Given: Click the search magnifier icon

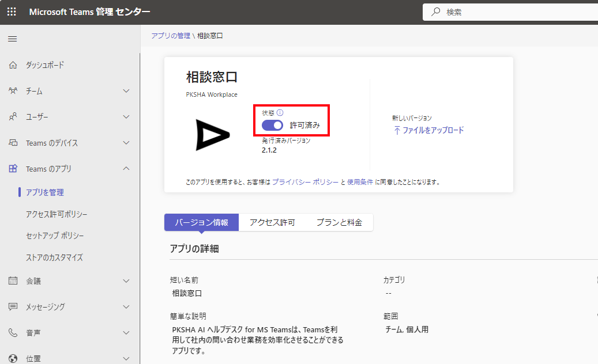Looking at the screenshot, I should click(435, 12).
